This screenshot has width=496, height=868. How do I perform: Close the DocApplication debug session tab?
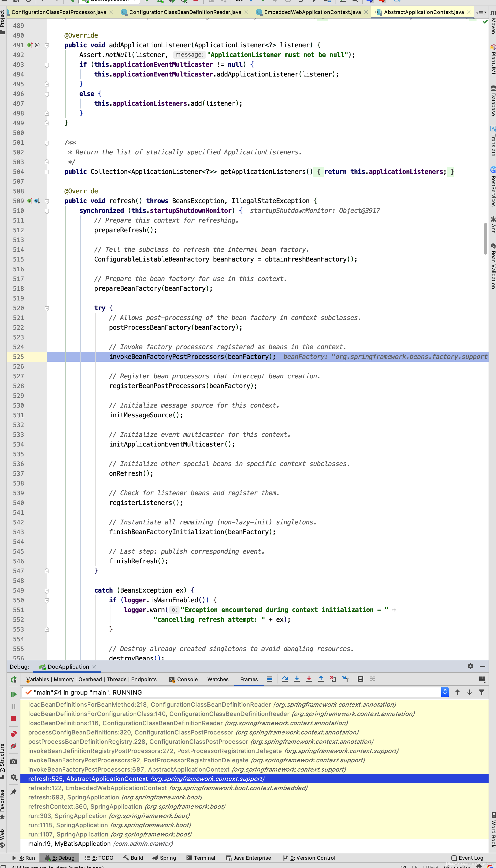pyautogui.click(x=94, y=667)
